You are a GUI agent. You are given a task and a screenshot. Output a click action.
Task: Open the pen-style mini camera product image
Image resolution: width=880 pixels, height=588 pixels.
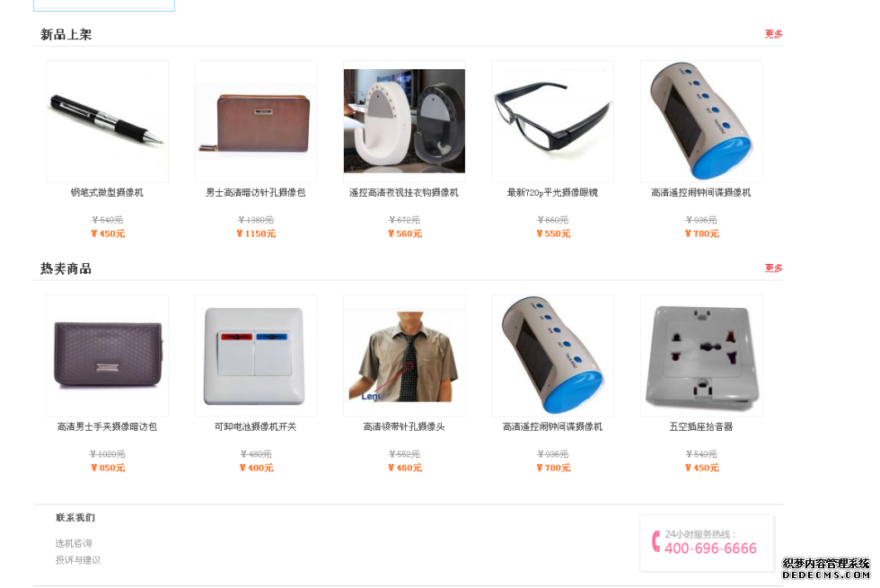107,121
